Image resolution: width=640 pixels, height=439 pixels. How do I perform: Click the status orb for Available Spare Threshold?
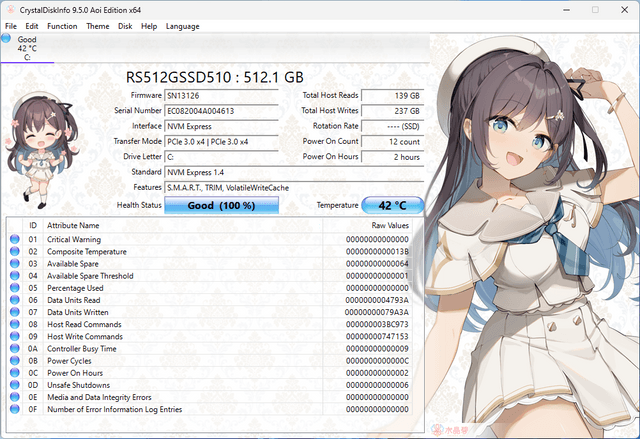pos(15,275)
